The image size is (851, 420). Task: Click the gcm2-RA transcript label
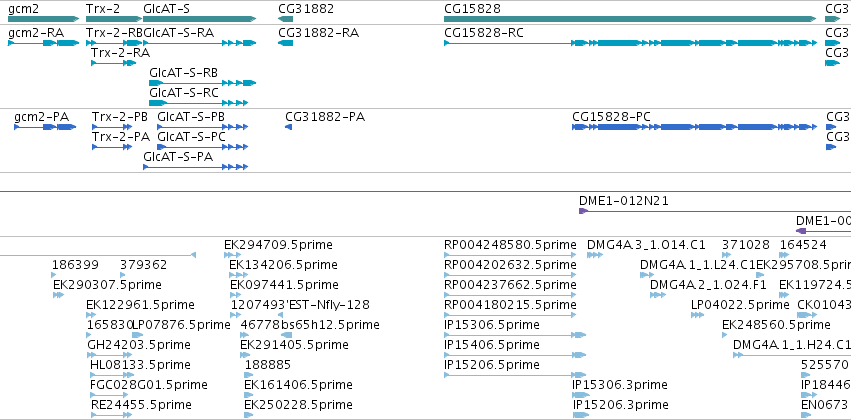(36, 33)
